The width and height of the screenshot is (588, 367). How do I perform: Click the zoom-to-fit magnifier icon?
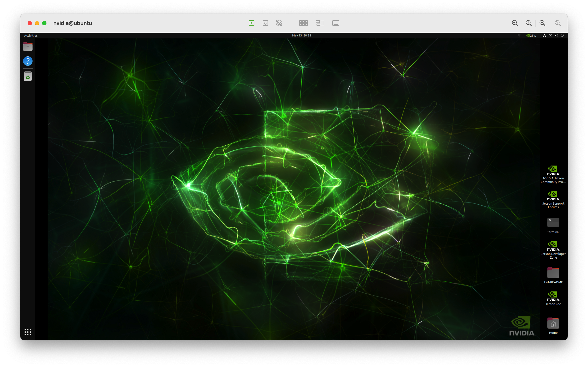(558, 23)
